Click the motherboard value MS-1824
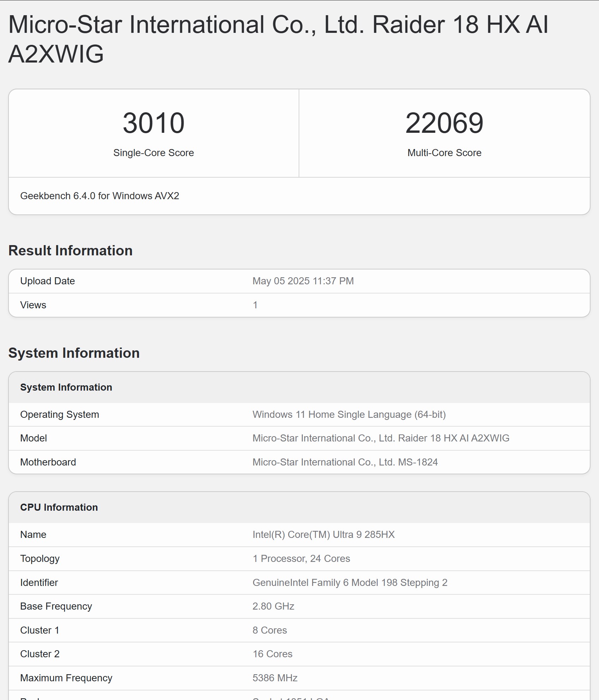 [345, 462]
